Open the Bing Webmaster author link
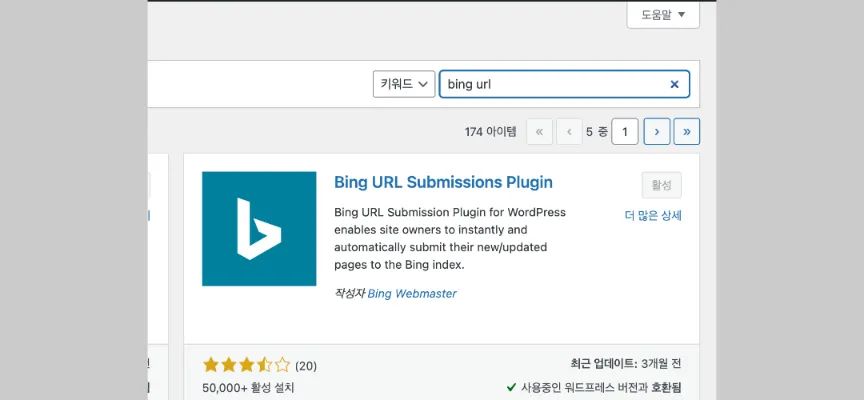The height and width of the screenshot is (400, 864). pos(412,294)
